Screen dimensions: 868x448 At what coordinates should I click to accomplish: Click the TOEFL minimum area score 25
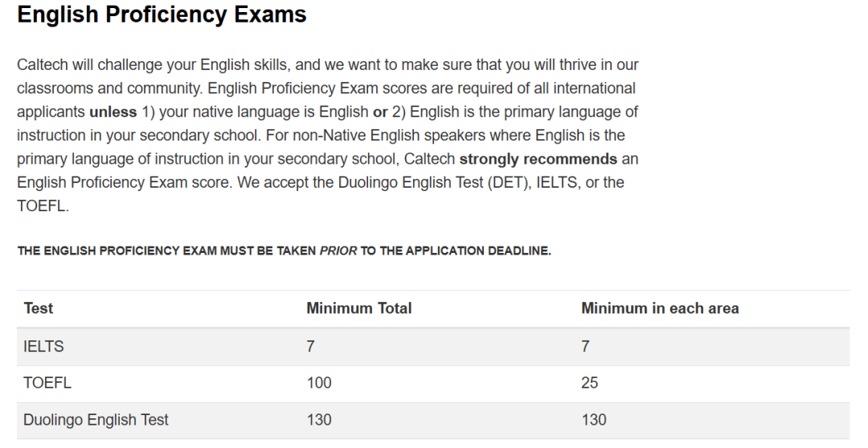point(589,383)
